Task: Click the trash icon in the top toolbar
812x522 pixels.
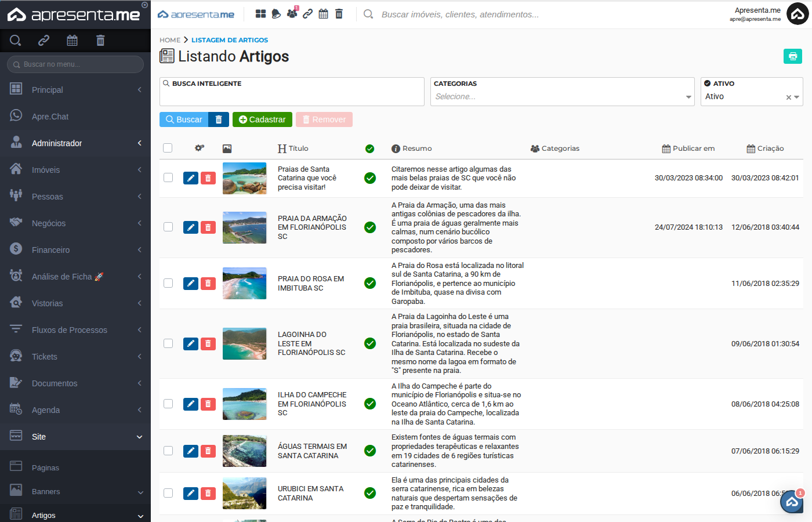Action: coord(339,13)
